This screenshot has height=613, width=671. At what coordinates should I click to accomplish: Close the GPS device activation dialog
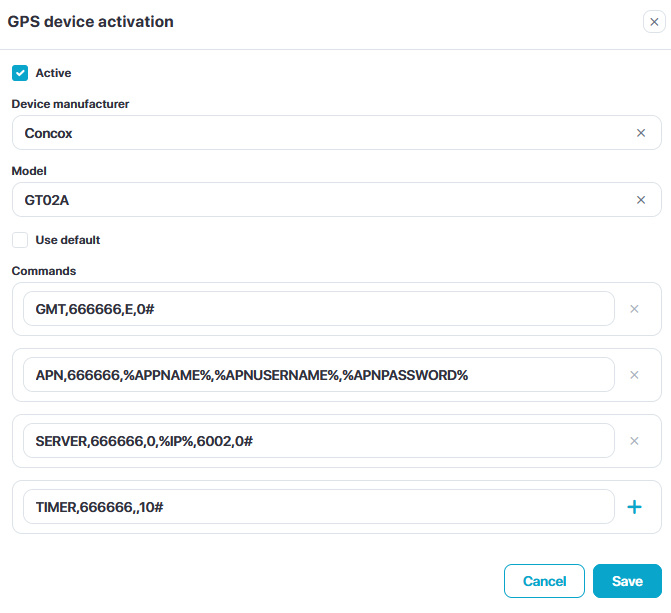(654, 22)
